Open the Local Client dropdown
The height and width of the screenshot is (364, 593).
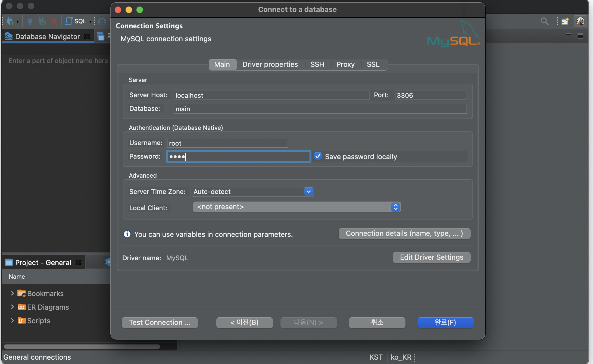point(395,207)
